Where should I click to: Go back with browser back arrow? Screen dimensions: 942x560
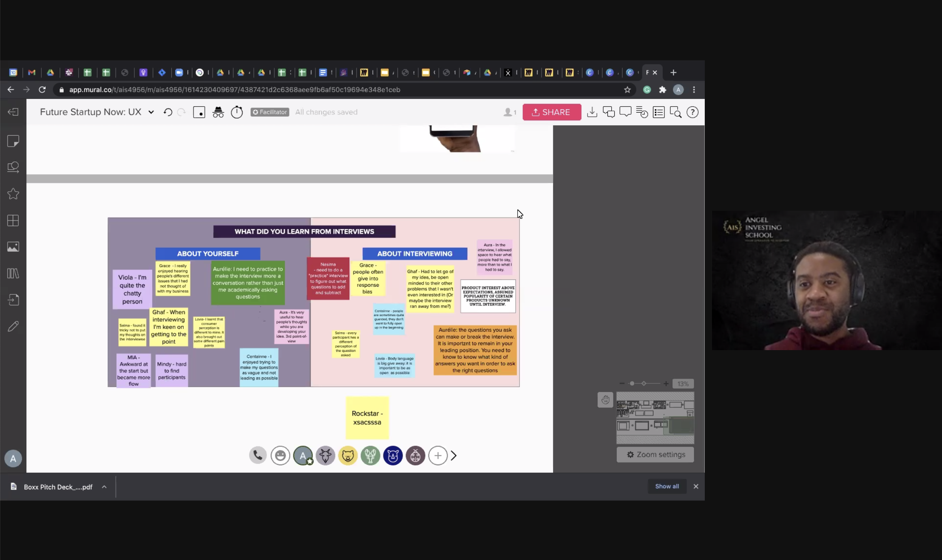11,90
